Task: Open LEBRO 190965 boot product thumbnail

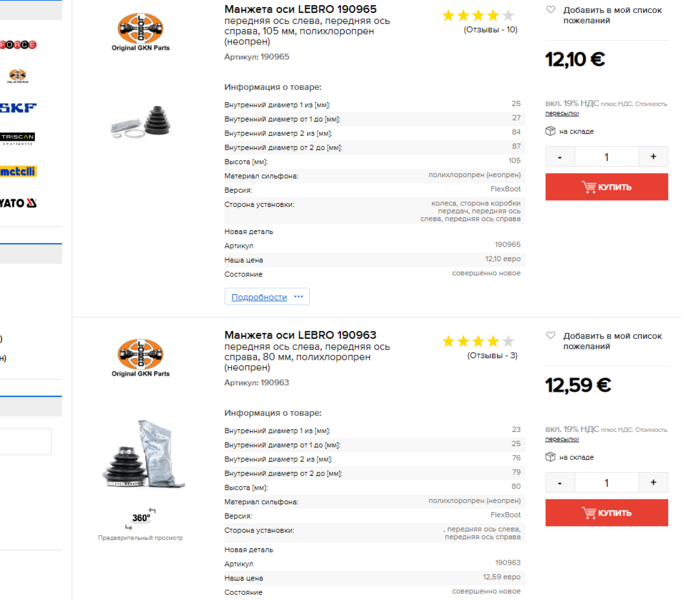Action: point(141,124)
